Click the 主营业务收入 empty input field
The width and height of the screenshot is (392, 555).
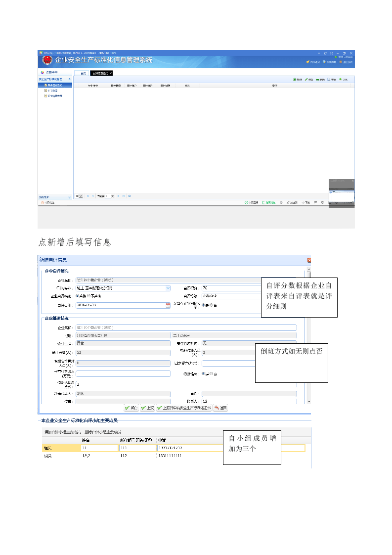pyautogui.click(x=123, y=374)
